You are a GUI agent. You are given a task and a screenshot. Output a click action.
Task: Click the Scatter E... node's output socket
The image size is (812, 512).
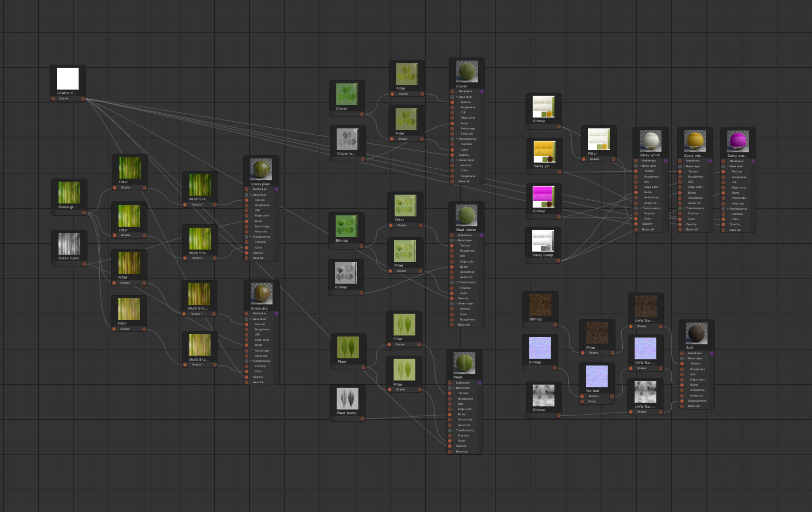pyautogui.click(x=83, y=99)
